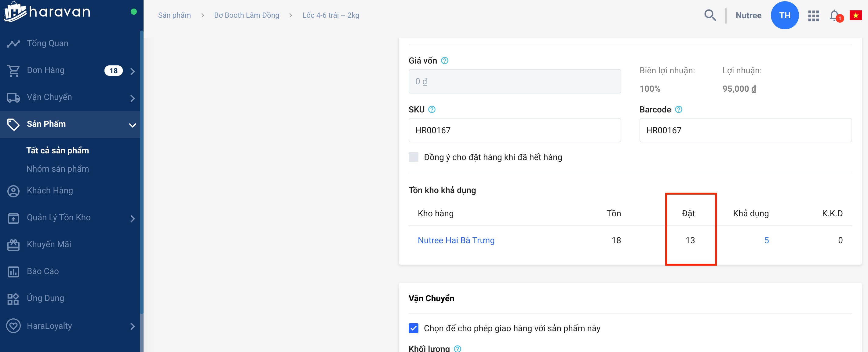Click the Đơn Hàng cart icon
Image resolution: width=868 pixels, height=352 pixels.
point(13,71)
